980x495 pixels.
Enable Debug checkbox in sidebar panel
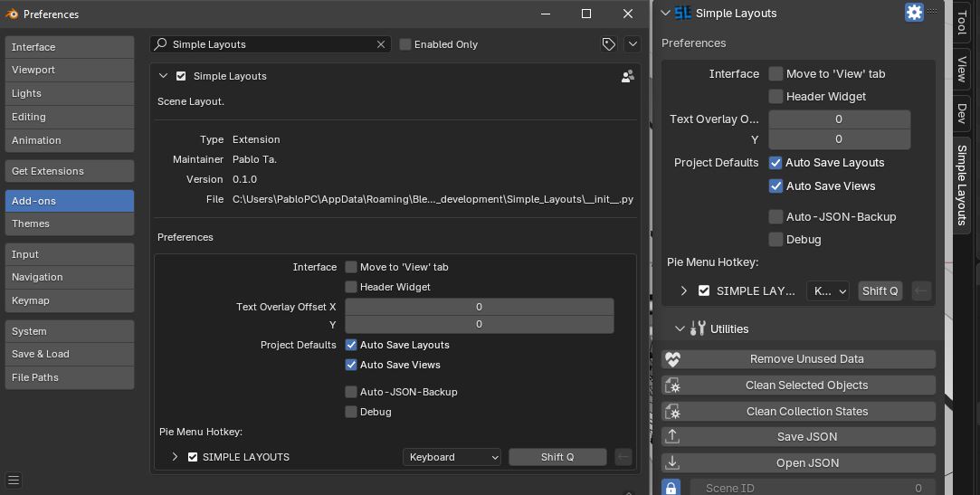(x=775, y=240)
